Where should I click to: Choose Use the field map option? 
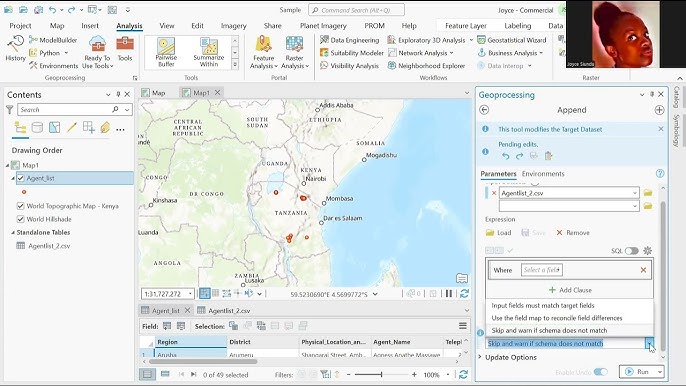(x=556, y=318)
